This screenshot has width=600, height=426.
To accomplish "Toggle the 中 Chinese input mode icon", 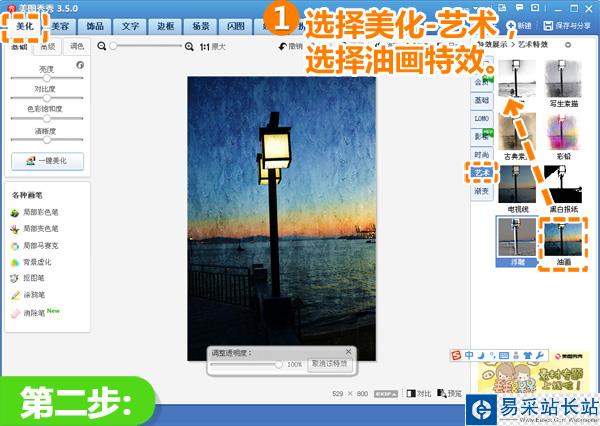I will point(469,356).
